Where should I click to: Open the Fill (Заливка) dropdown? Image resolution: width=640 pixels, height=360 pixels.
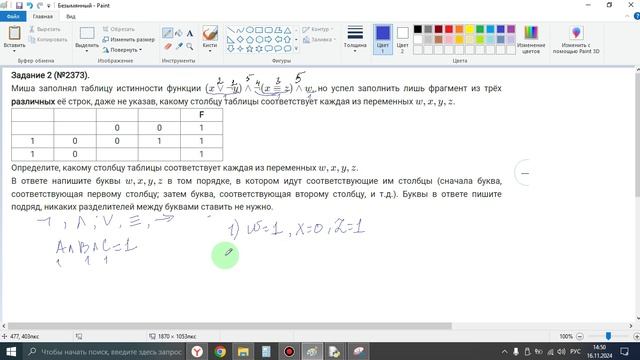(x=319, y=40)
